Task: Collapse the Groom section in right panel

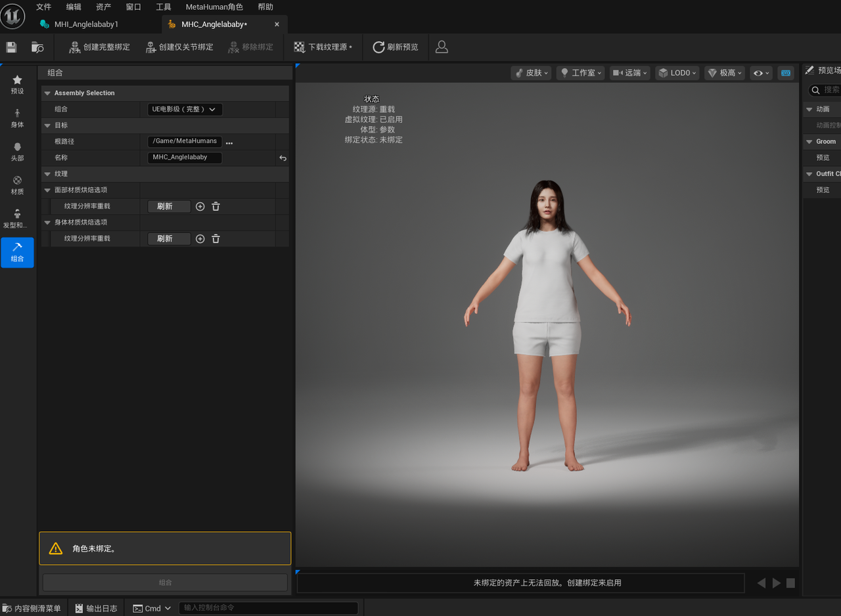Action: coord(809,141)
